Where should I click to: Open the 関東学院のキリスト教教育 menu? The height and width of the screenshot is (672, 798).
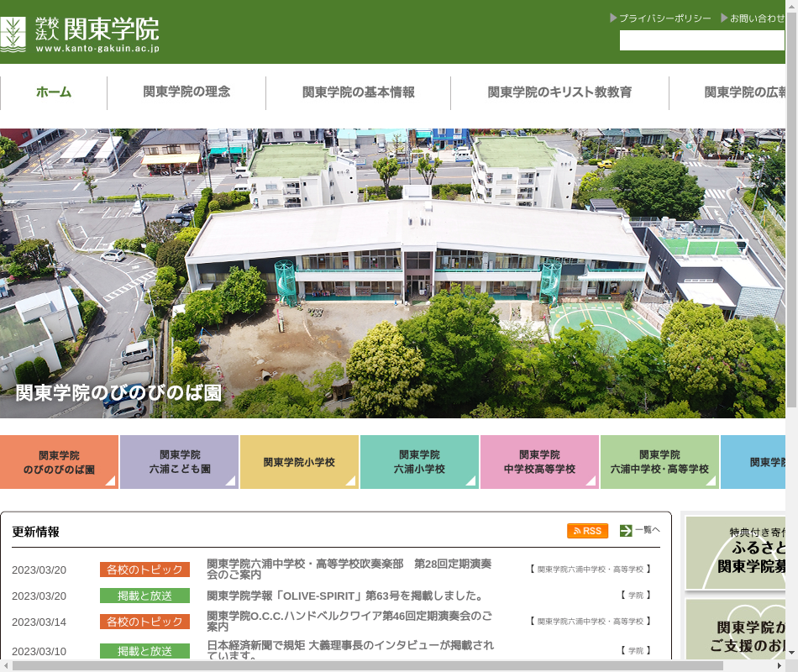[559, 92]
